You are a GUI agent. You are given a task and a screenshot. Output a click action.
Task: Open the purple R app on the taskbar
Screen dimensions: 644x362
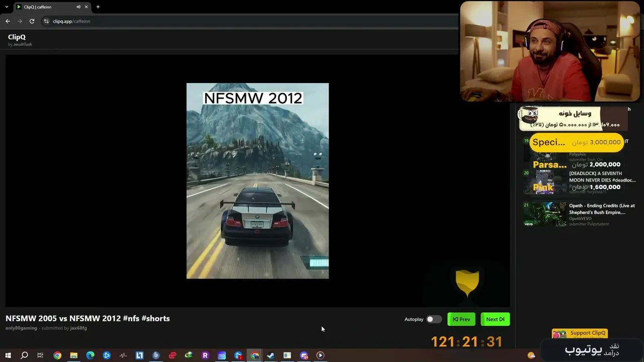(x=205, y=355)
